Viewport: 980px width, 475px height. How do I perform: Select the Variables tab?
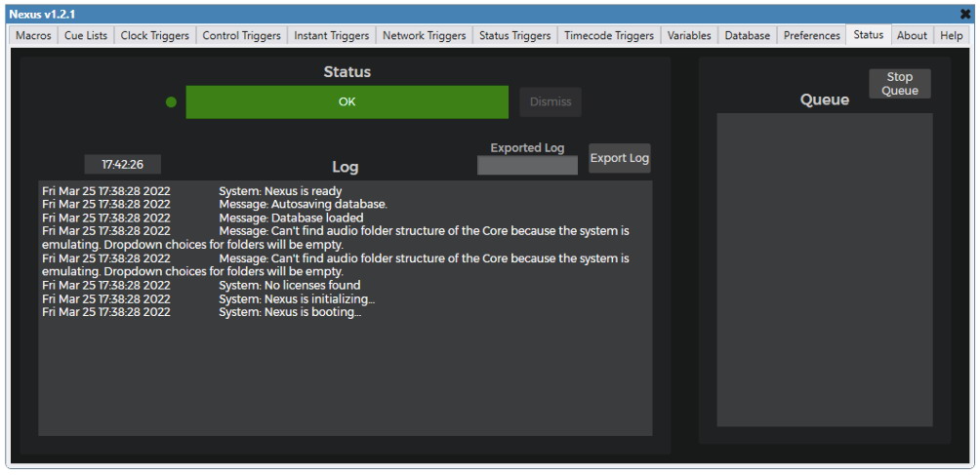coord(689,35)
